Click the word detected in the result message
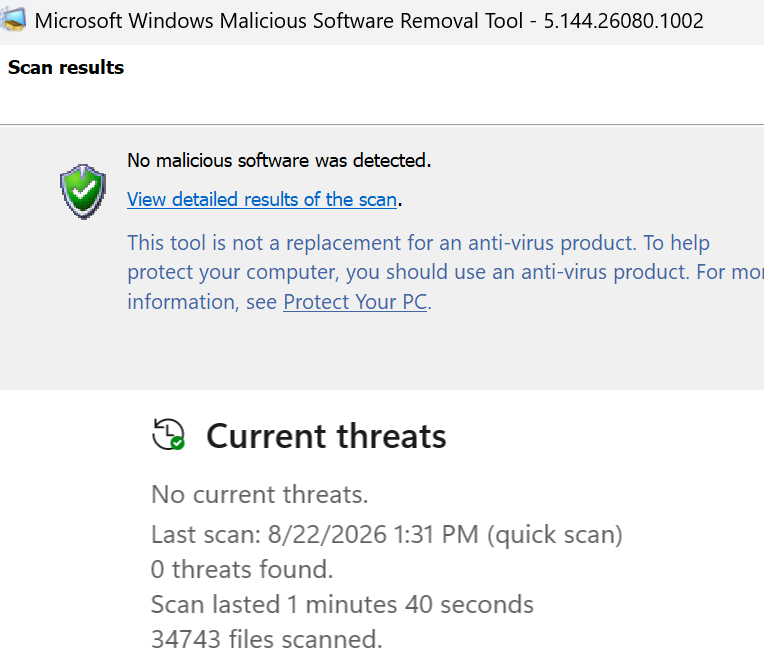This screenshot has height=668, width=764. (x=392, y=160)
